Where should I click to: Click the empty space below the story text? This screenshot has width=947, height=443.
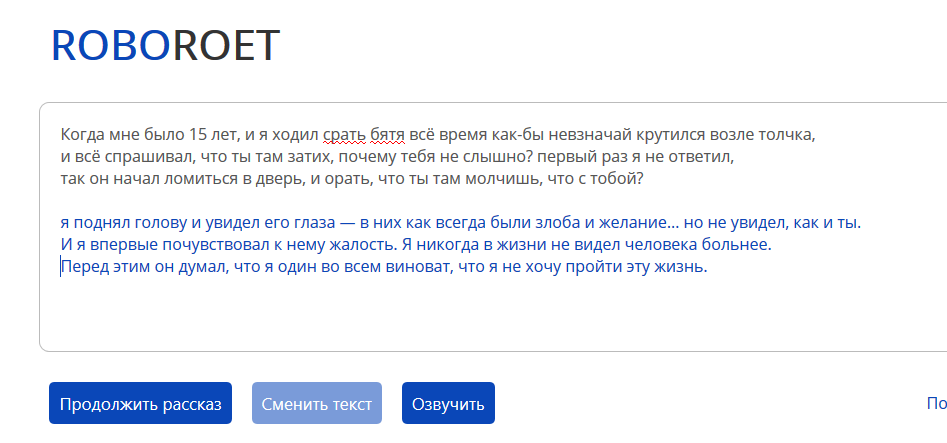[x=400, y=315]
